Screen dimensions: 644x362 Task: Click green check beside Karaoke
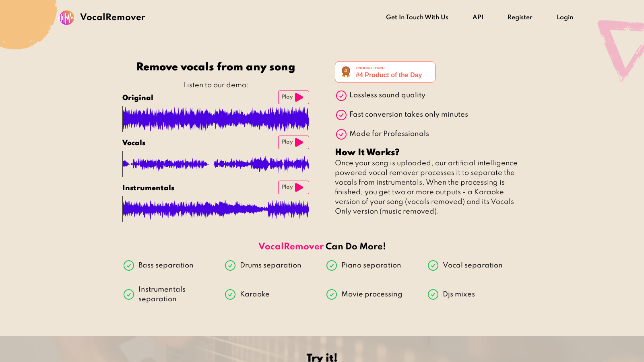(x=230, y=294)
